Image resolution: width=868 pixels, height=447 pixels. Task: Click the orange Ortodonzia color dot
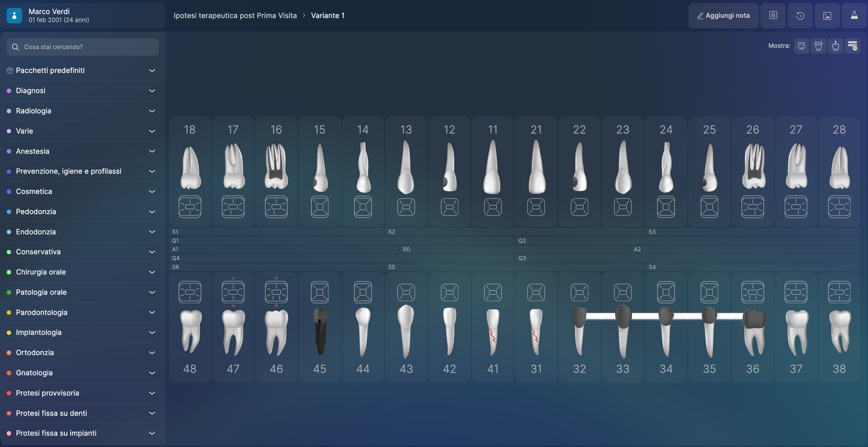point(9,353)
